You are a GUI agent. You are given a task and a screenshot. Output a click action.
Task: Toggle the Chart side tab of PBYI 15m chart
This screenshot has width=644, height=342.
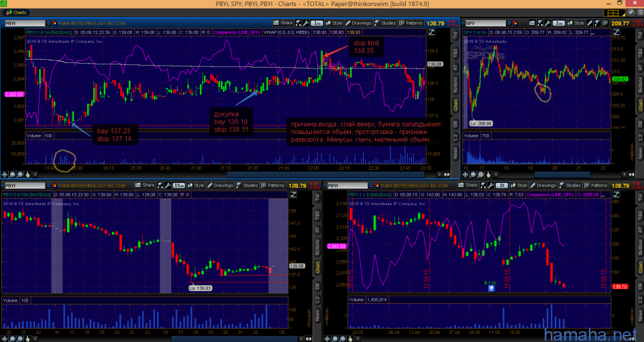(317, 267)
